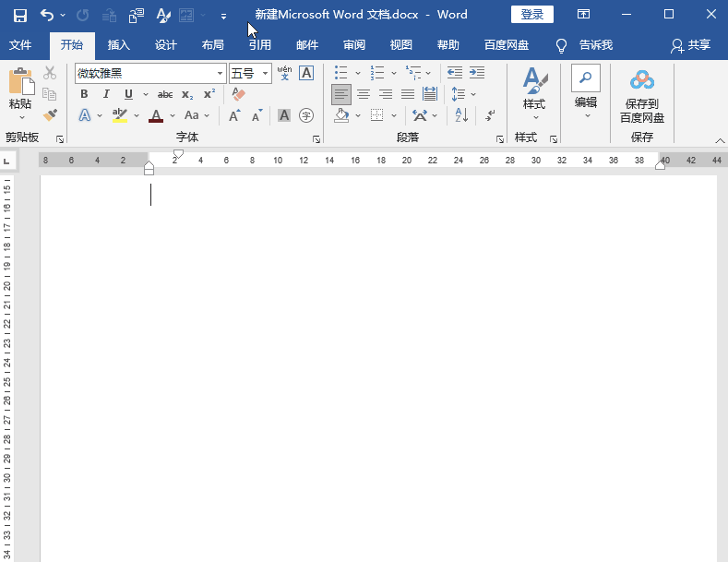Click the Save icon in quick access toolbar
Viewport: 728px width, 562px height.
click(20, 16)
